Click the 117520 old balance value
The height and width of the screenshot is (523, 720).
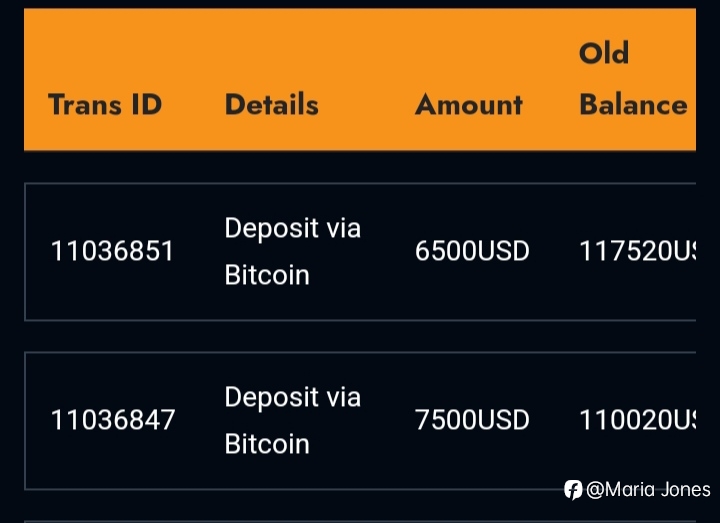coord(637,251)
